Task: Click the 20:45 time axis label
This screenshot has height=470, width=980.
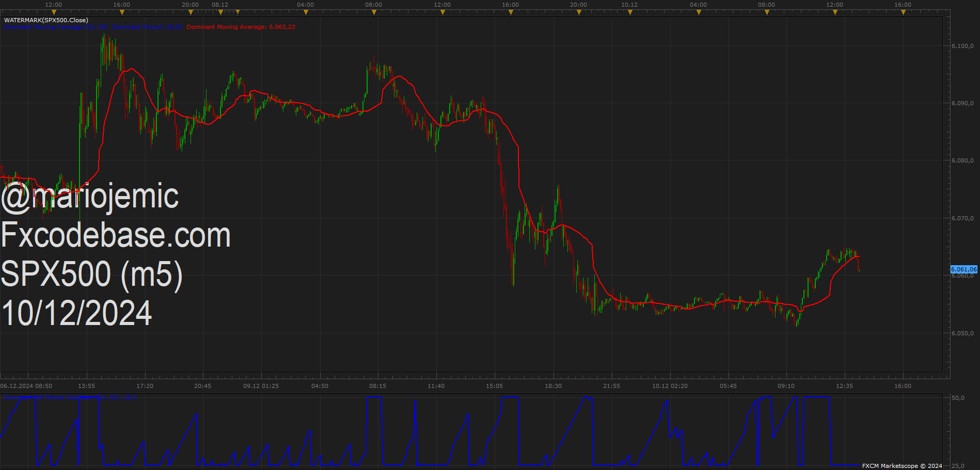Action: (203, 386)
